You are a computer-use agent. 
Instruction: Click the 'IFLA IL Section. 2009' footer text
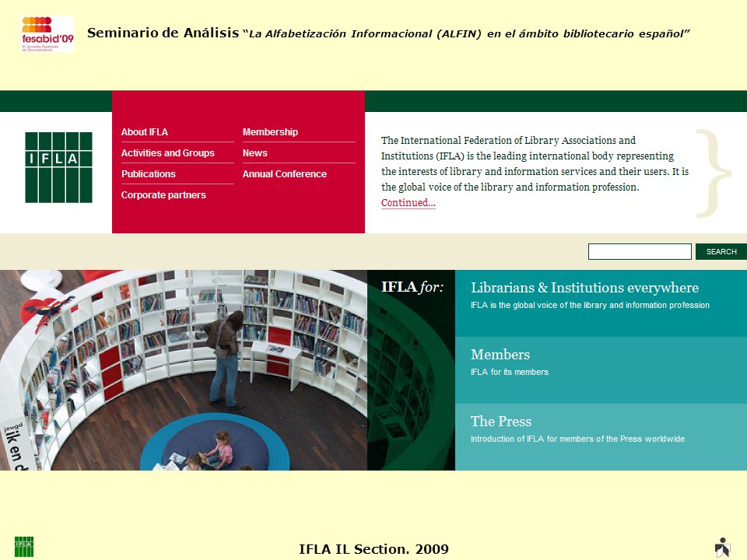(x=373, y=549)
